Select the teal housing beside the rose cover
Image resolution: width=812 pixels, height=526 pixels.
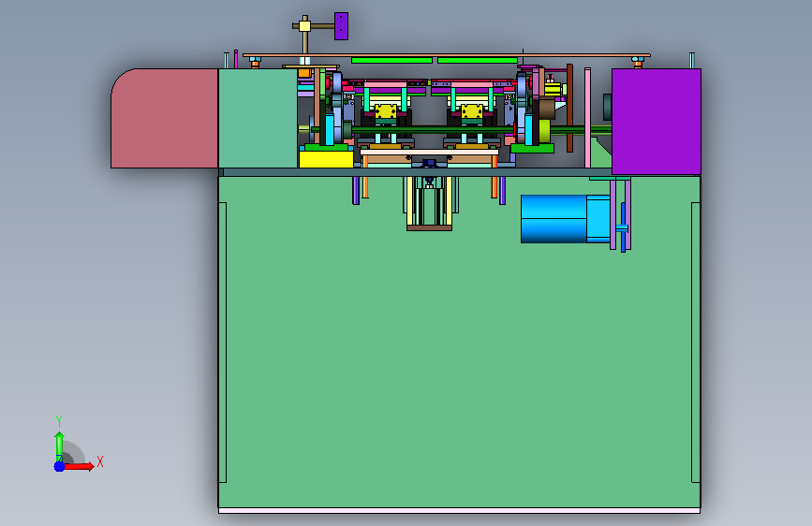coord(258,118)
